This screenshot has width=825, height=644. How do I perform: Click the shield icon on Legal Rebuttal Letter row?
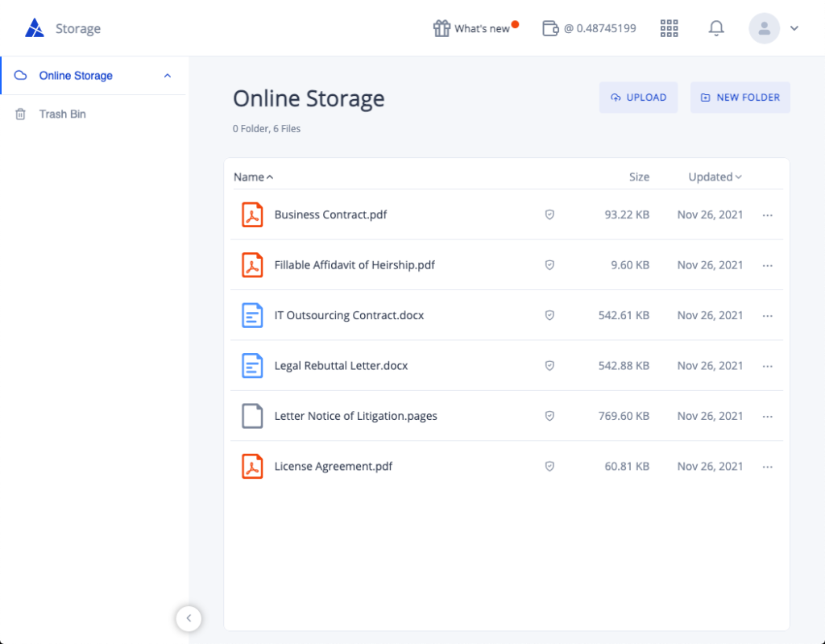point(549,365)
